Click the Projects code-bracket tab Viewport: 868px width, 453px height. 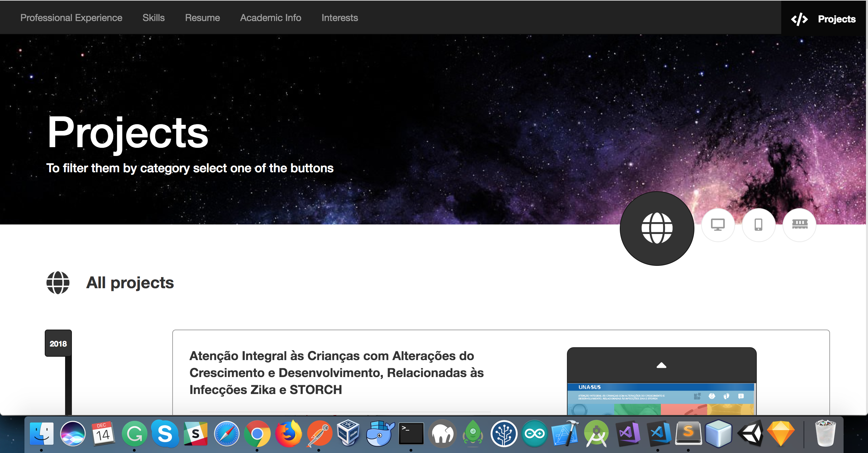[824, 19]
